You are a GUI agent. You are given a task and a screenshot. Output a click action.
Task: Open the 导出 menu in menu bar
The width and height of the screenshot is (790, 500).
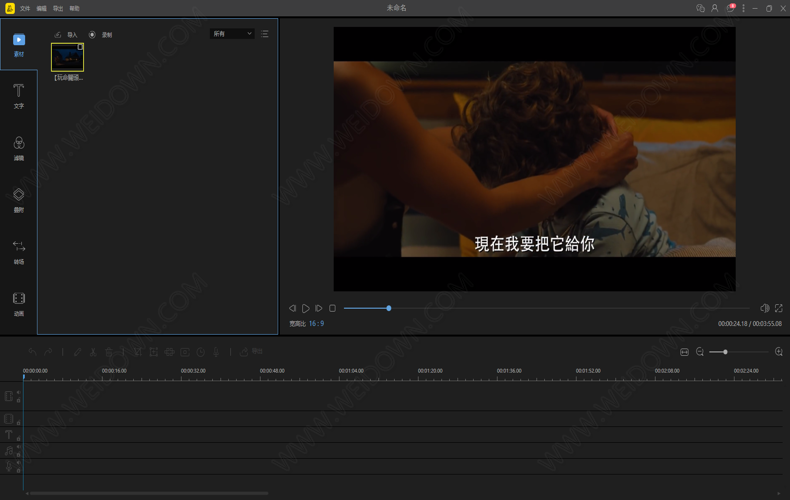click(x=58, y=8)
